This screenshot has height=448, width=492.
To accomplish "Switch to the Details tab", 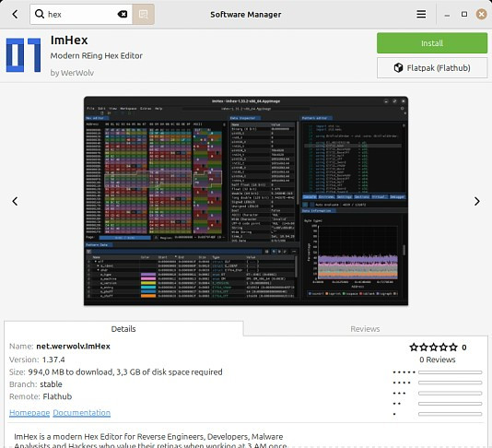I will [x=123, y=329].
